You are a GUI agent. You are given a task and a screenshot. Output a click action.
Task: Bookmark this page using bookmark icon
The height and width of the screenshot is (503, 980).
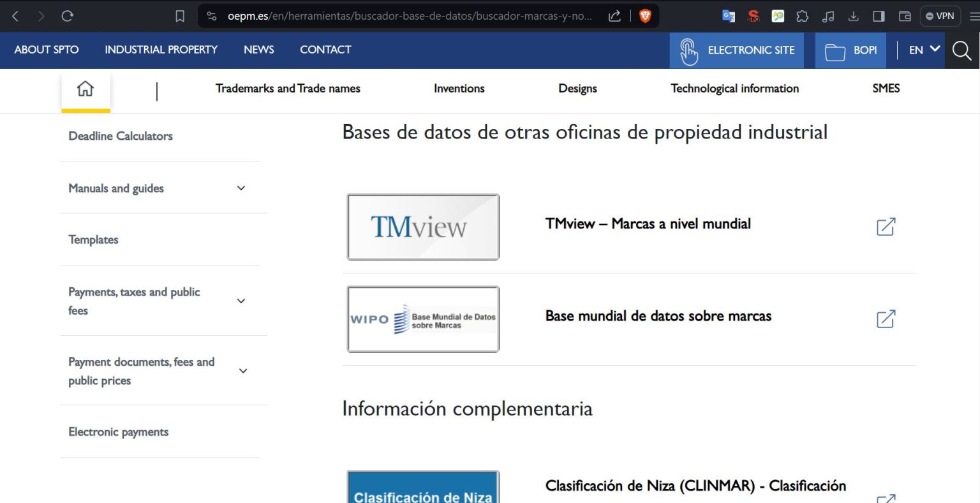(180, 16)
